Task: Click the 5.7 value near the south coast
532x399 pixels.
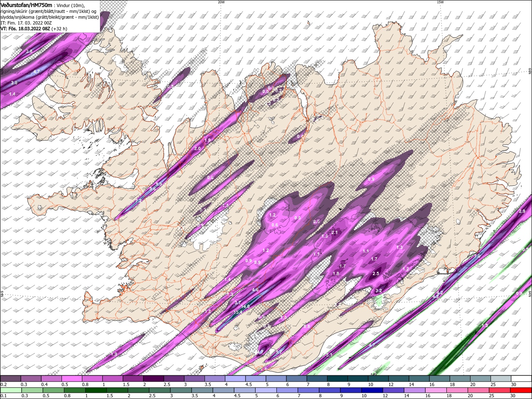Action: (x=279, y=352)
